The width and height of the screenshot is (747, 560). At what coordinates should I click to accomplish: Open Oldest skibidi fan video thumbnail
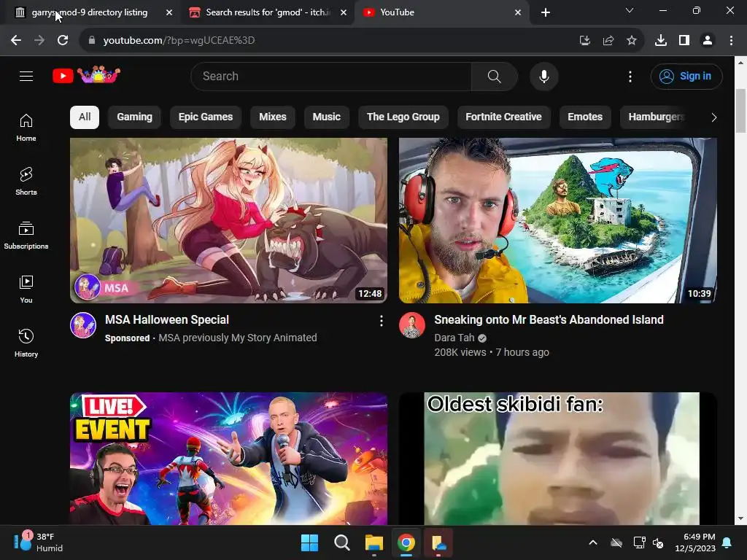point(558,459)
